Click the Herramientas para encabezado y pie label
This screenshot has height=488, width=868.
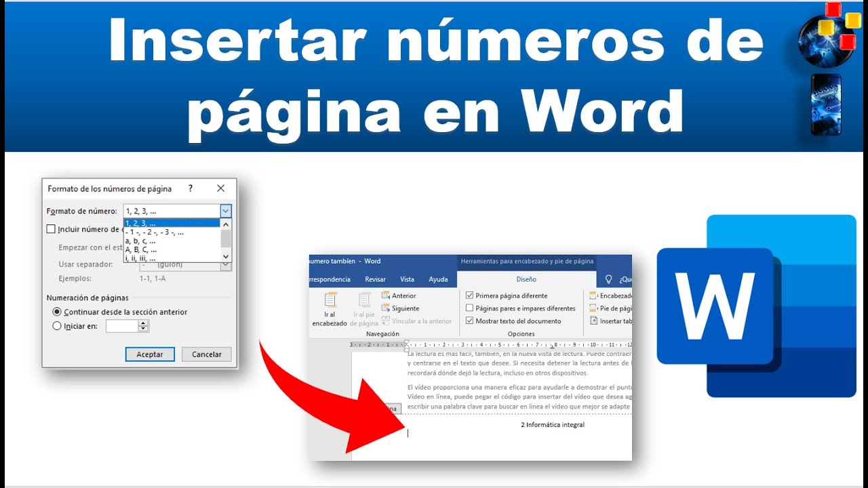tap(526, 261)
